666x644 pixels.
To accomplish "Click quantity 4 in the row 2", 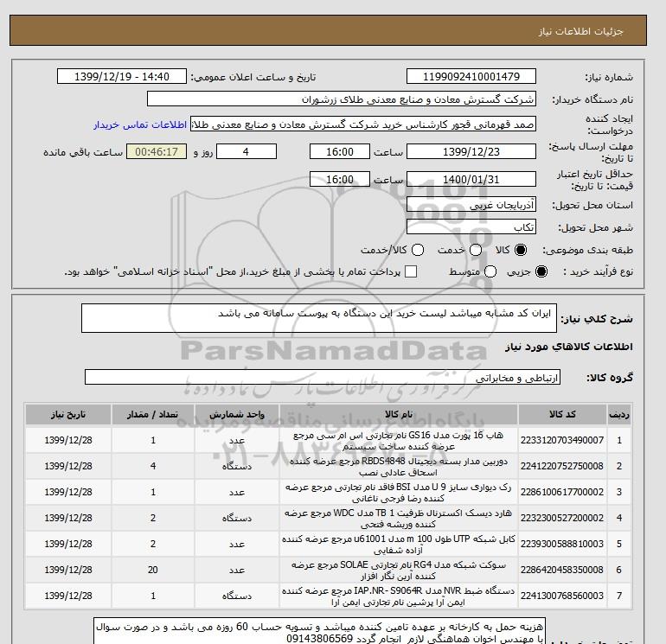I will (153, 466).
